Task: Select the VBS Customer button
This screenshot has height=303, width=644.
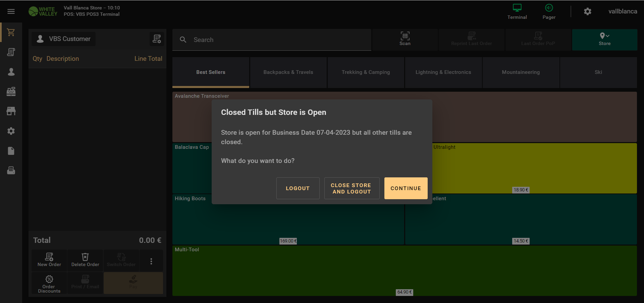Action: pos(64,39)
